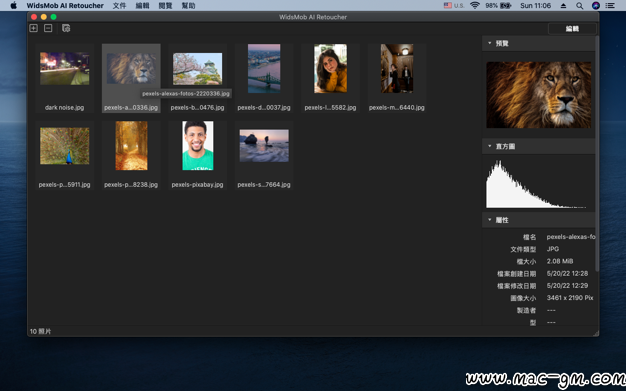
Task: Click the 檔名 value 'pexels-alexas-fo'
Action: (571, 237)
